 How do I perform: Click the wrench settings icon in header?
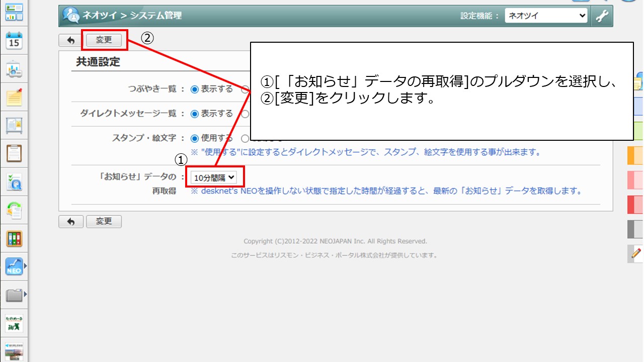click(602, 16)
